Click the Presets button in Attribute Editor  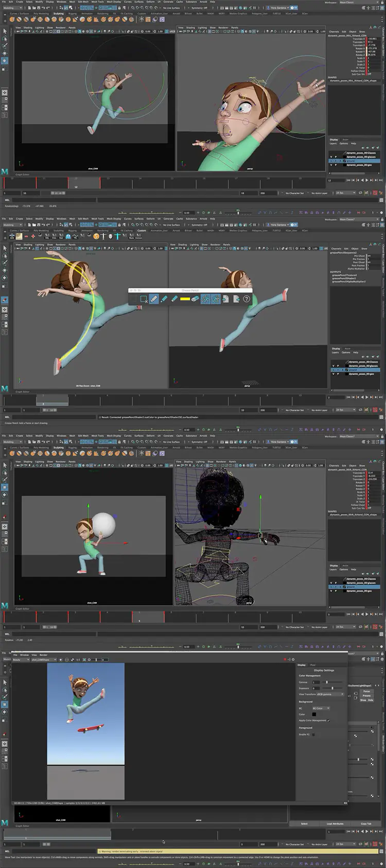click(x=366, y=696)
